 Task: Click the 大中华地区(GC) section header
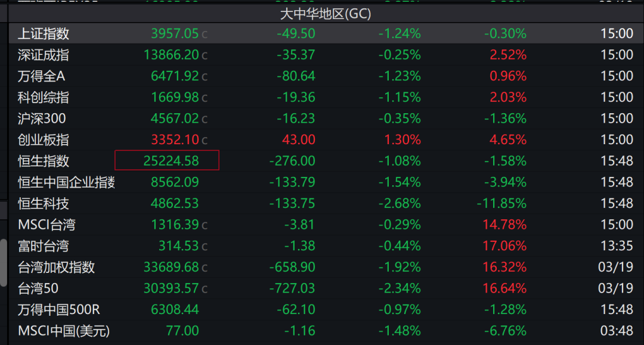(x=326, y=13)
